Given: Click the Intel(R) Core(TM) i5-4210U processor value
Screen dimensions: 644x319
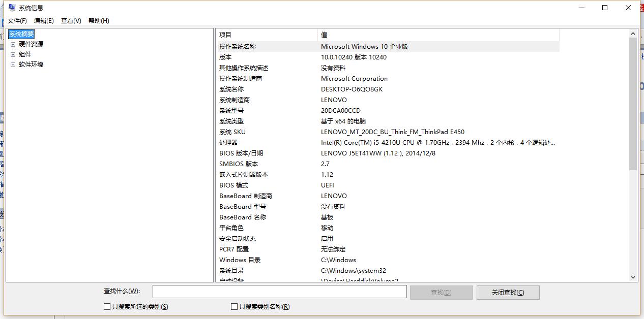Looking at the screenshot, I should pyautogui.click(x=438, y=143).
